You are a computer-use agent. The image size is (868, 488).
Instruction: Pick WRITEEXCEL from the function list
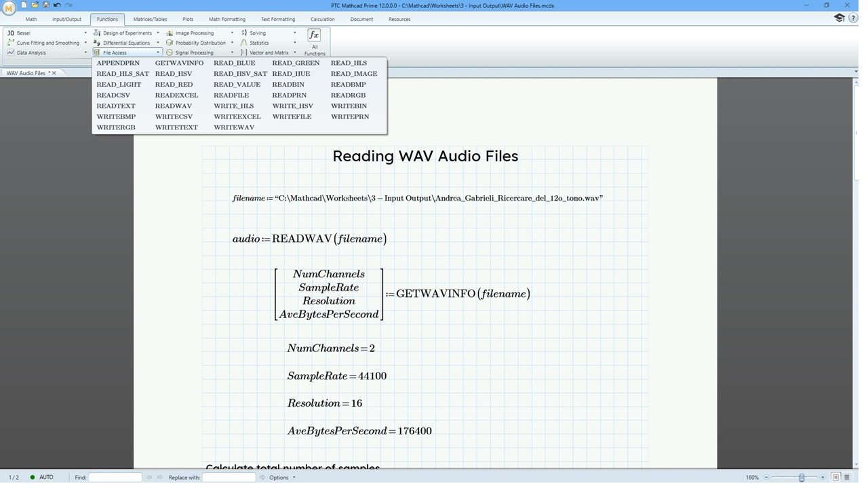click(x=237, y=117)
